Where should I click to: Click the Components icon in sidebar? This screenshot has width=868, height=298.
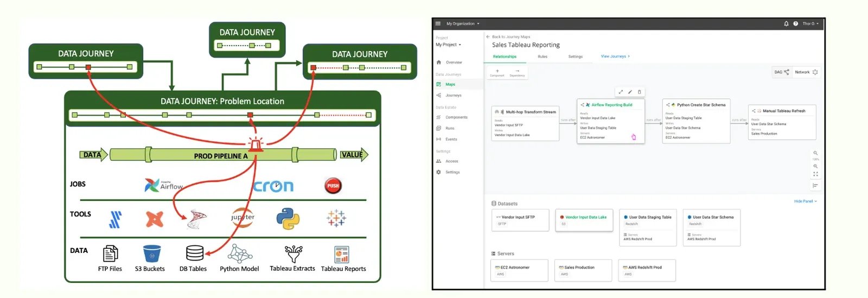click(x=439, y=117)
